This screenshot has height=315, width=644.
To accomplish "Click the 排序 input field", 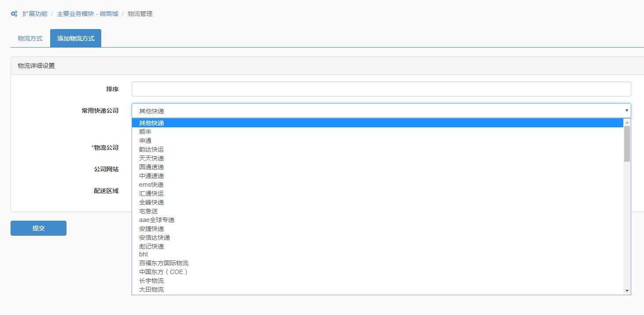I will pos(381,89).
